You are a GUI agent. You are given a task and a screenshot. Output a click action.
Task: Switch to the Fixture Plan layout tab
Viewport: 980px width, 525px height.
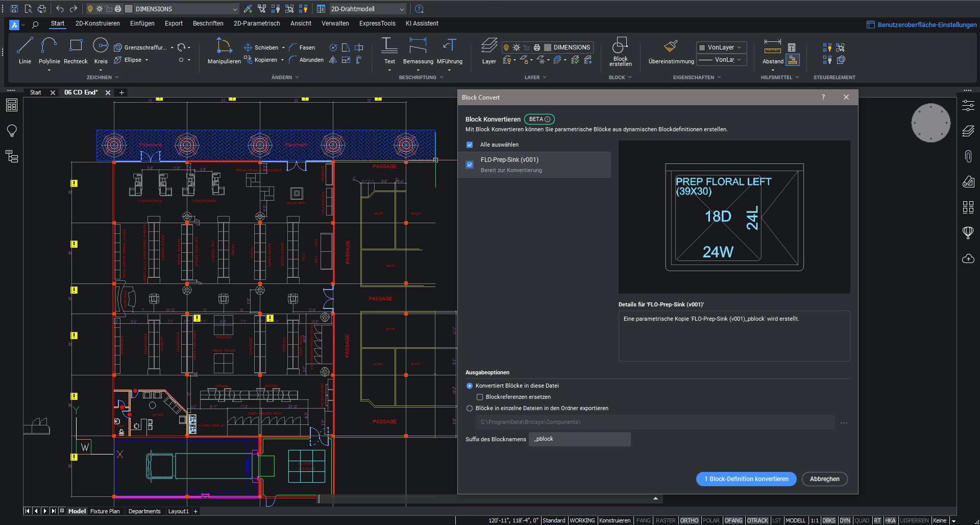point(105,511)
